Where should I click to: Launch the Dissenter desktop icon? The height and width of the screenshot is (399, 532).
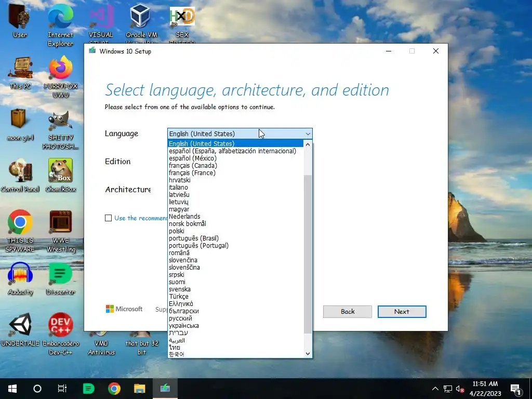point(60,279)
